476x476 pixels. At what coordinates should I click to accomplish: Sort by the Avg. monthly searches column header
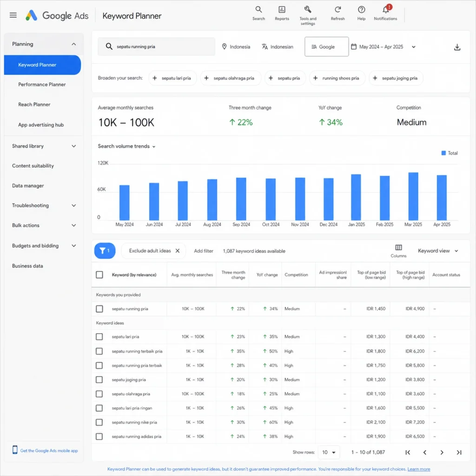(192, 275)
